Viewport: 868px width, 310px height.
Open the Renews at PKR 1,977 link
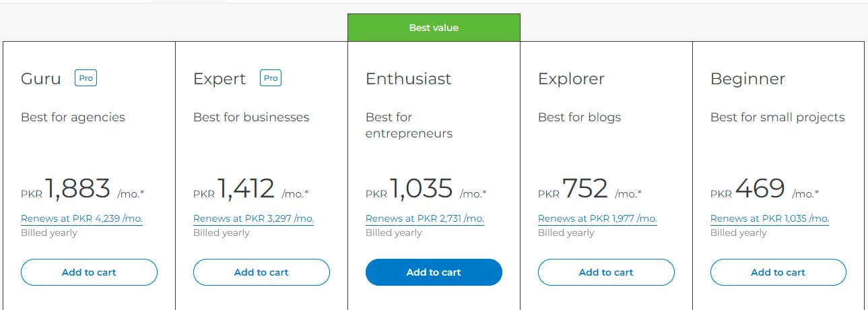tap(597, 218)
